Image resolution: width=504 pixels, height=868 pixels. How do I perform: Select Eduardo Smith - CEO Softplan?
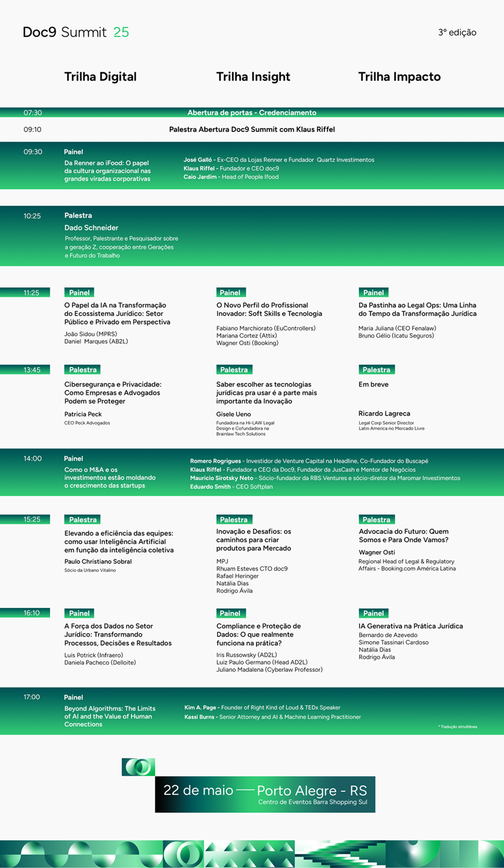[x=231, y=486]
